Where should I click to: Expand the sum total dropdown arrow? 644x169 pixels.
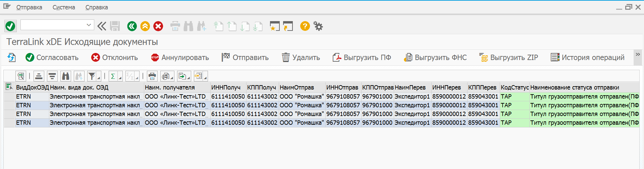(x=120, y=78)
